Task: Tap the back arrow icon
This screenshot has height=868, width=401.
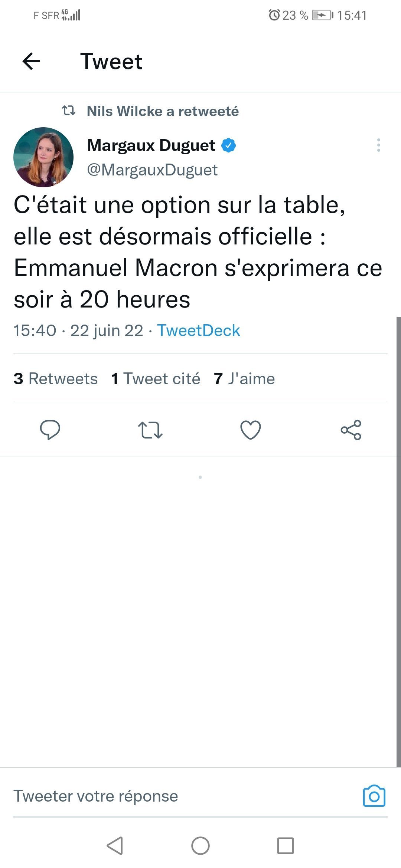Action: pos(32,61)
